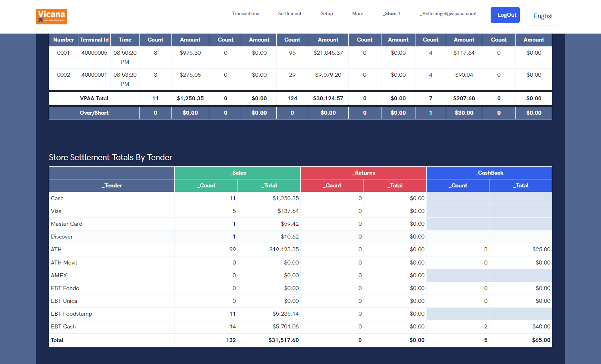This screenshot has height=364, width=601.
Task: Click the $5,701.08 EBT Cash total
Action: click(286, 326)
